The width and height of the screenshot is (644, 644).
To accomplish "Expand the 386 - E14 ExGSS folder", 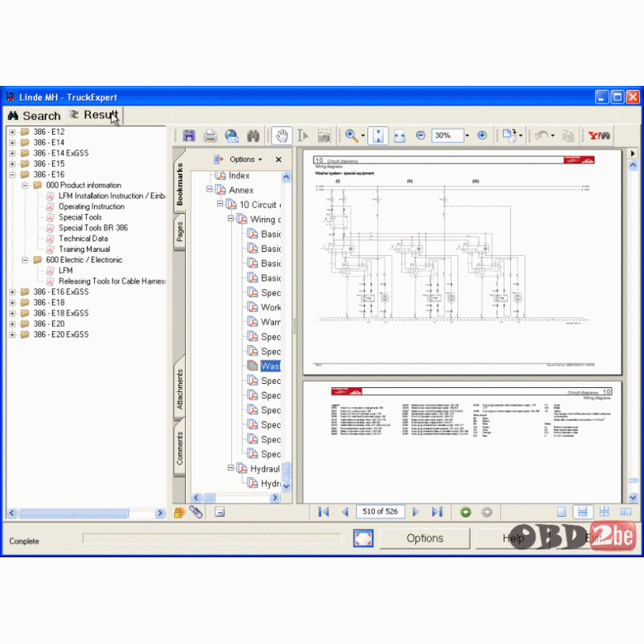I will point(12,154).
